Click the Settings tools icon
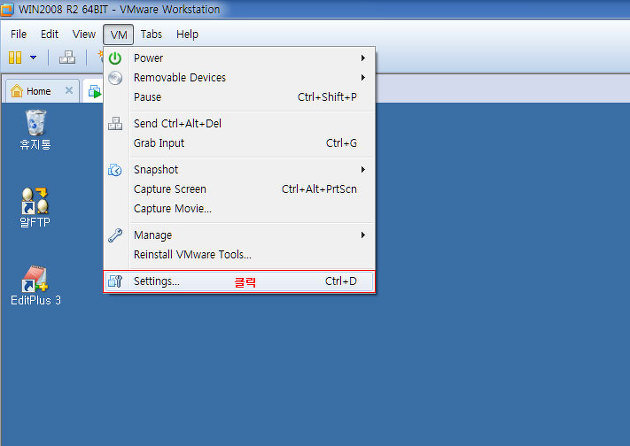630x446 pixels. (115, 281)
